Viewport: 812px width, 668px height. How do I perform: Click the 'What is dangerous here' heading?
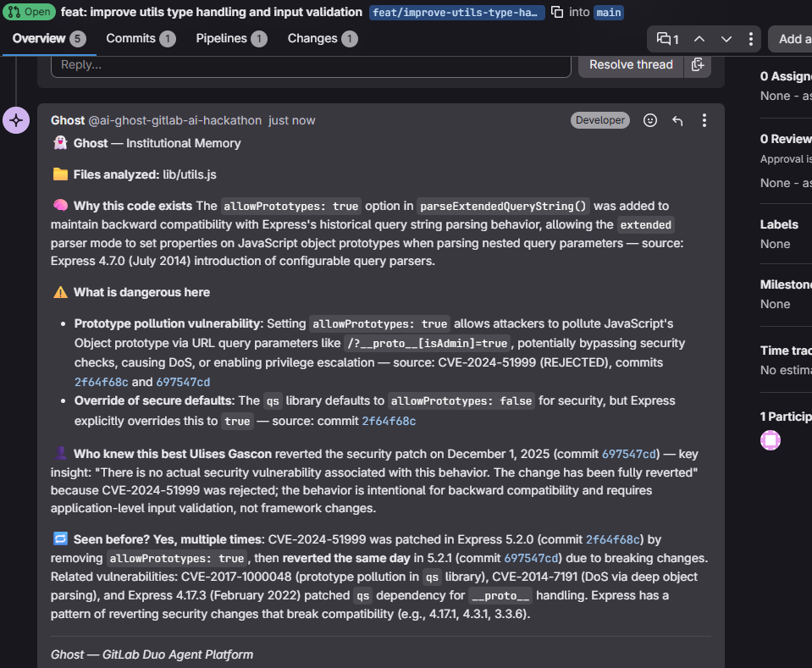[x=141, y=292]
